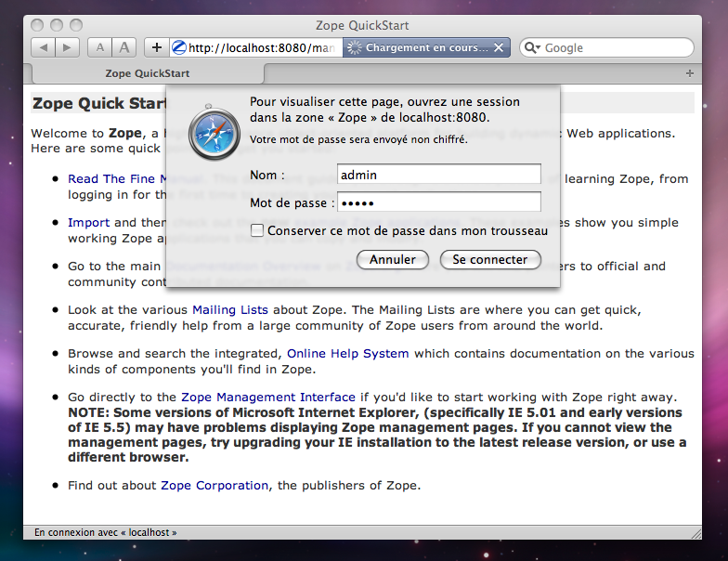
Task: Click the 'Zope QuickStart' window title
Action: [x=362, y=25]
